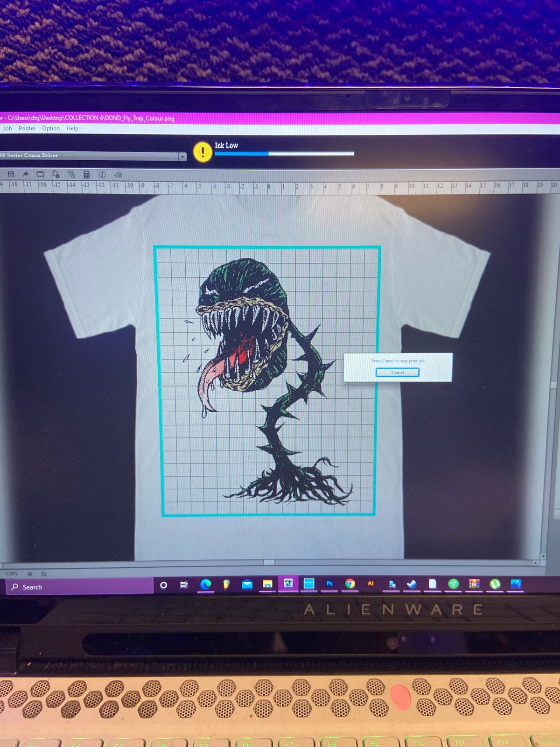Click the save (floppy disk) toolbar icon
Image resolution: width=560 pixels, height=747 pixels.
pos(11,174)
